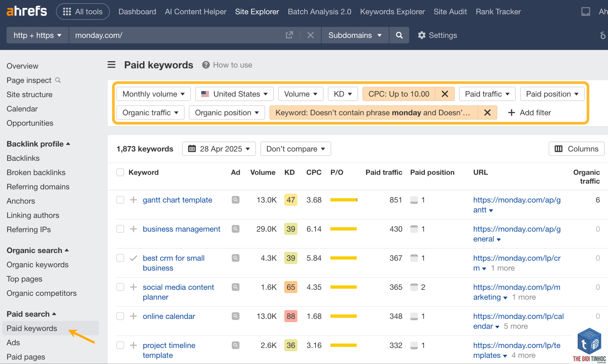Open Rank Tracker
The image size is (608, 364).
(498, 12)
